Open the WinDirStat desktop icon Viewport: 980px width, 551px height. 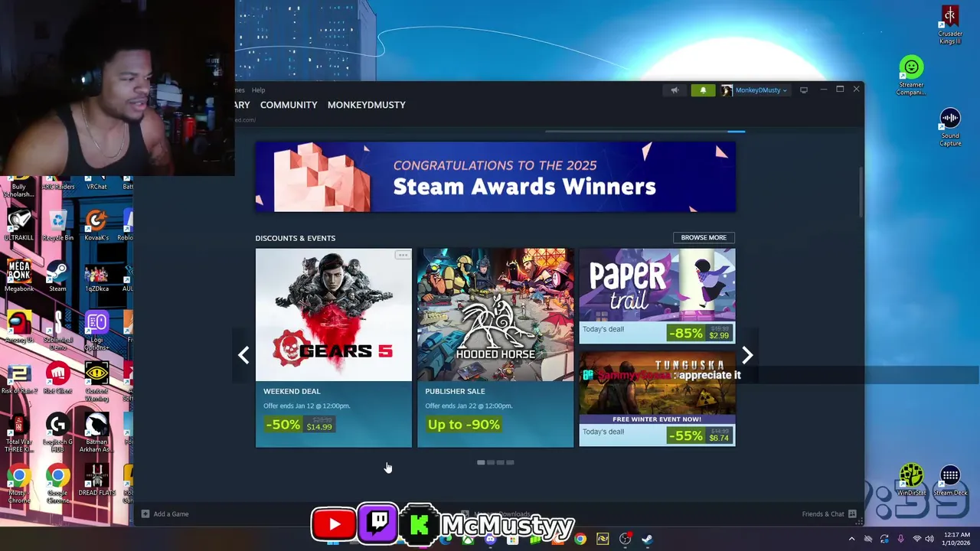(x=911, y=481)
